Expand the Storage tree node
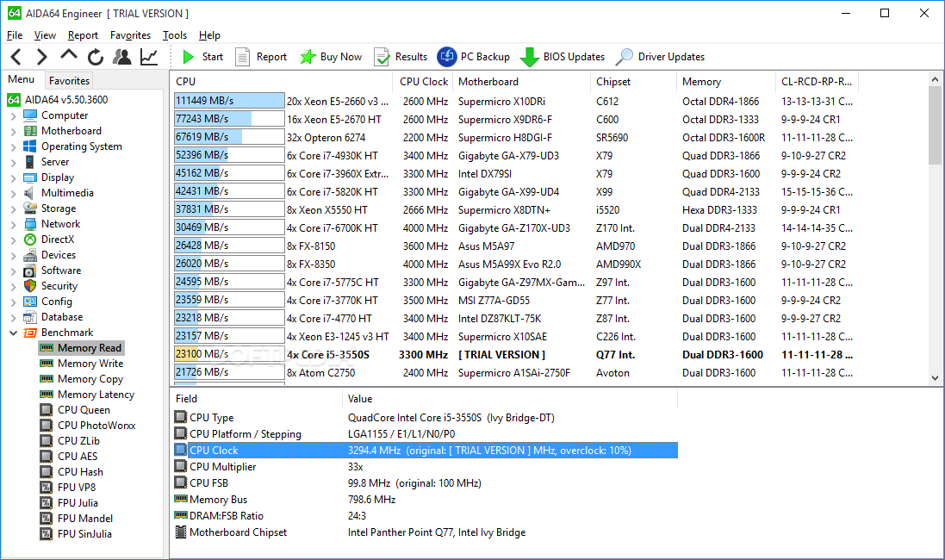The width and height of the screenshot is (945, 560). click(13, 208)
